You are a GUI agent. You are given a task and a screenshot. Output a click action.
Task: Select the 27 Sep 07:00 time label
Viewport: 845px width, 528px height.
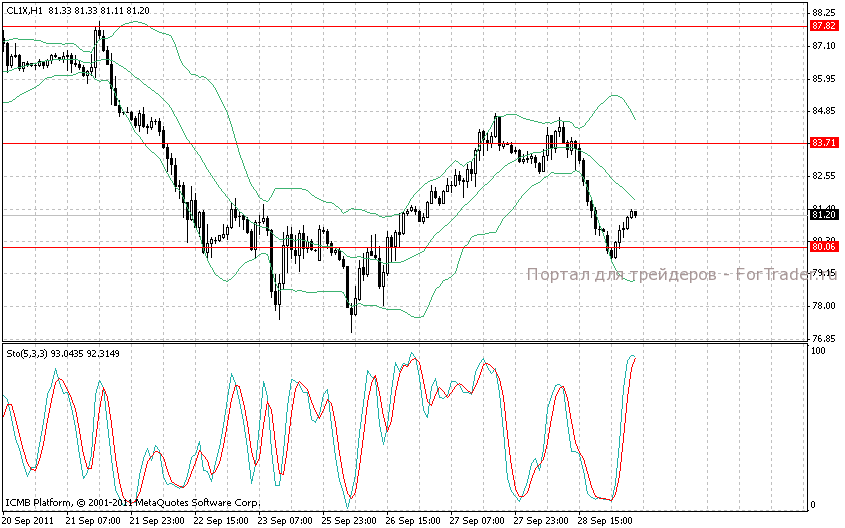click(x=477, y=521)
